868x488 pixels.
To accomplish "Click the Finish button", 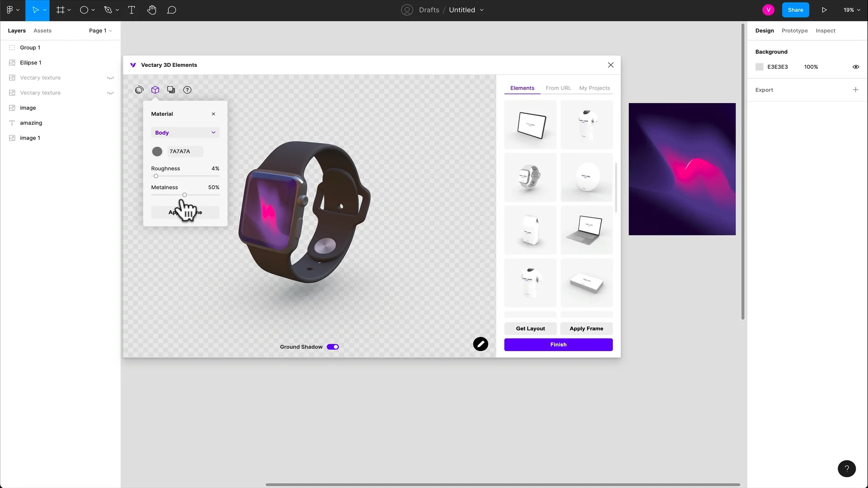I will point(558,344).
